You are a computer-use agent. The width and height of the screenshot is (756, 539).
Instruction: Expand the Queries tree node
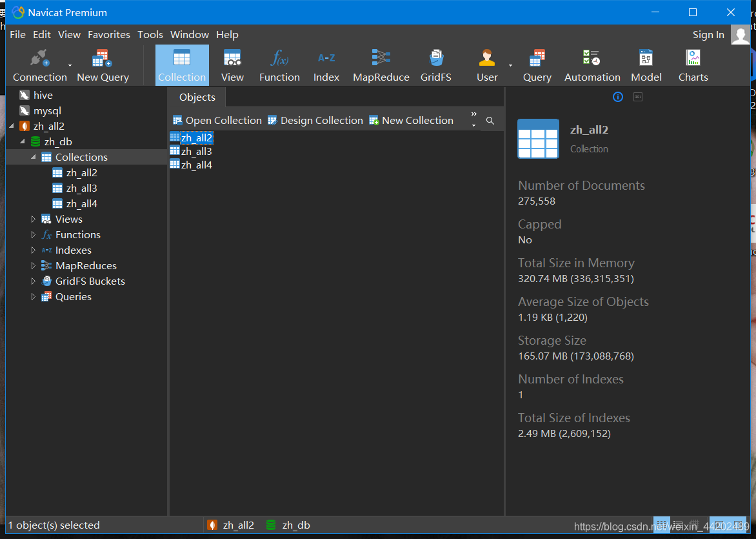point(34,296)
